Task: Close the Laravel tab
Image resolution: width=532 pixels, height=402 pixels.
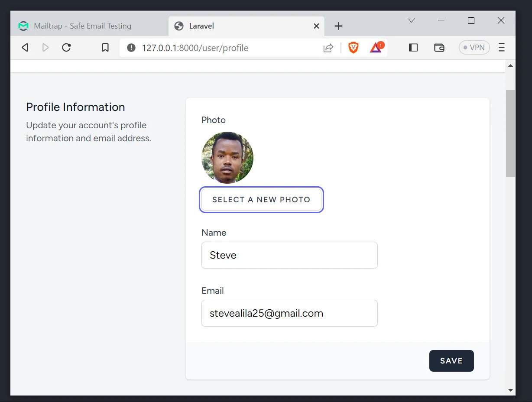Action: 316,26
